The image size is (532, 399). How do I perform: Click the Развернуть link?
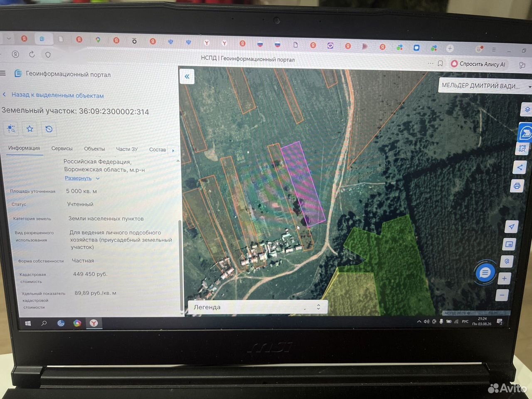[78, 178]
